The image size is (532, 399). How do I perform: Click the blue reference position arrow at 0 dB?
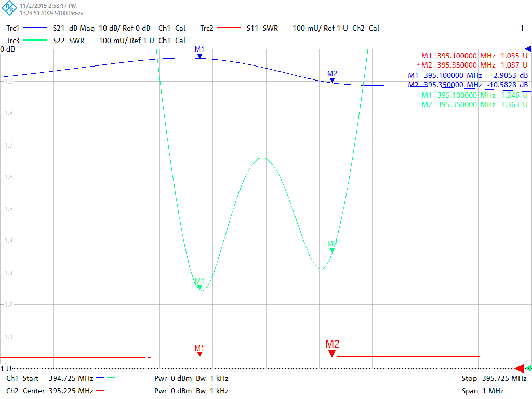point(528,49)
